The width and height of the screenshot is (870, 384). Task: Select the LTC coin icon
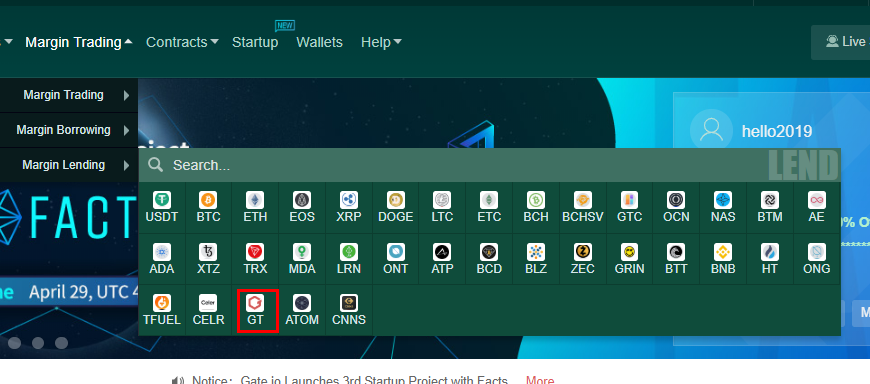pos(442,200)
